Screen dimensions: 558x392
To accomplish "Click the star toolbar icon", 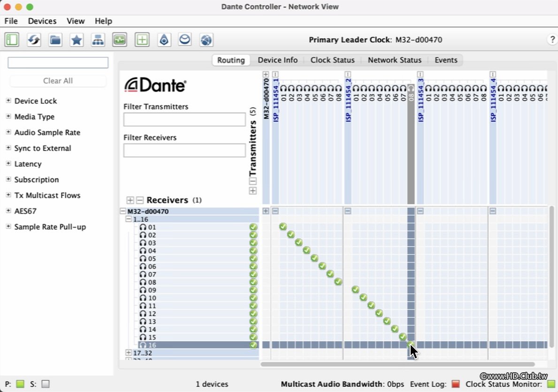I will (x=76, y=39).
